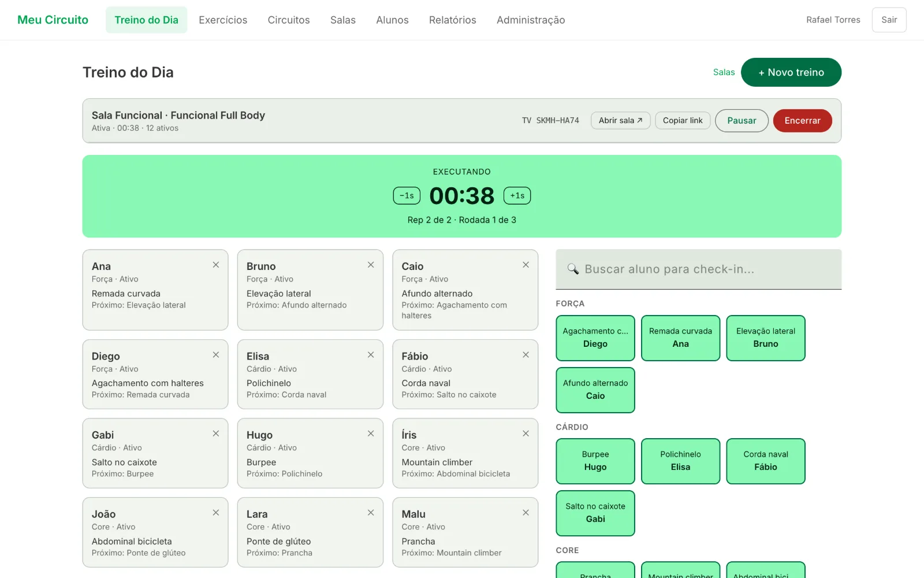View the Alunos tab
The height and width of the screenshot is (578, 924).
click(392, 20)
